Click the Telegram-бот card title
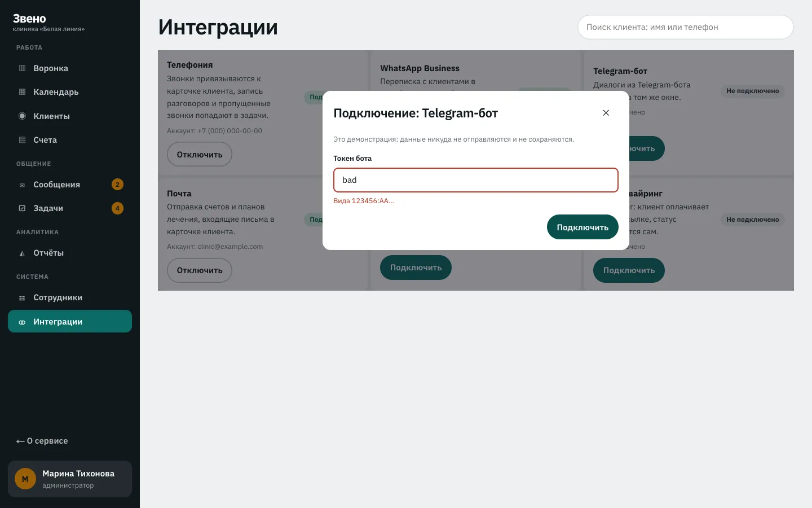Viewport: 812px width, 508px height. pyautogui.click(x=620, y=71)
